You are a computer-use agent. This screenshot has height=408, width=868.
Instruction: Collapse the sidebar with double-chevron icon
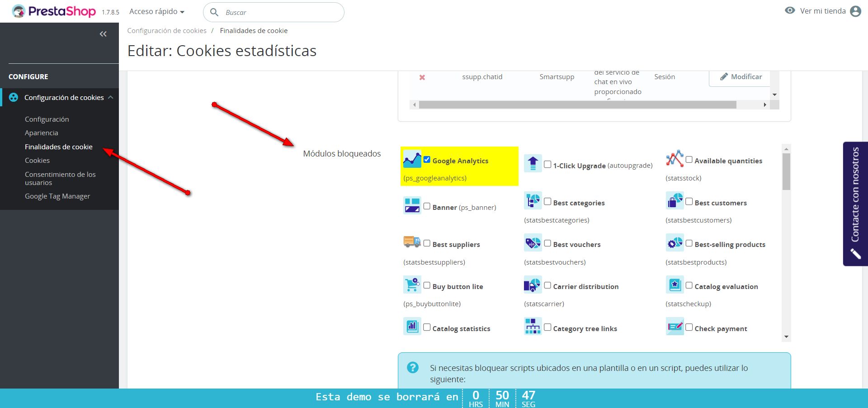click(x=103, y=34)
